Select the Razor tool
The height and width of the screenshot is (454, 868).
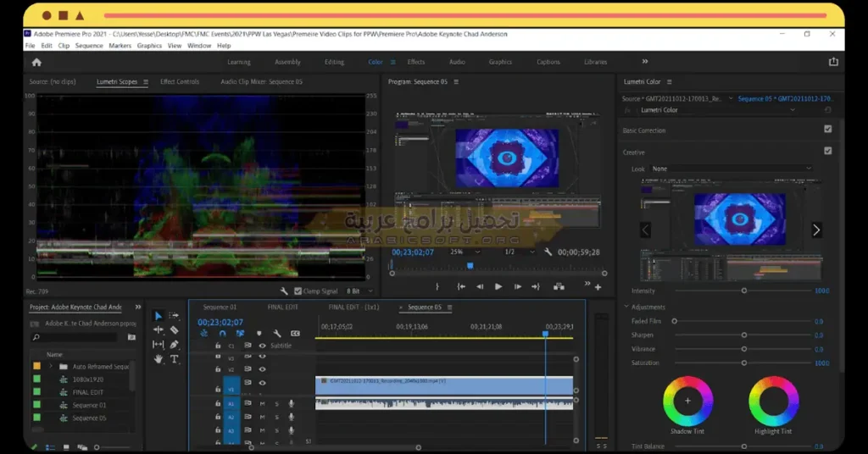[x=174, y=330]
